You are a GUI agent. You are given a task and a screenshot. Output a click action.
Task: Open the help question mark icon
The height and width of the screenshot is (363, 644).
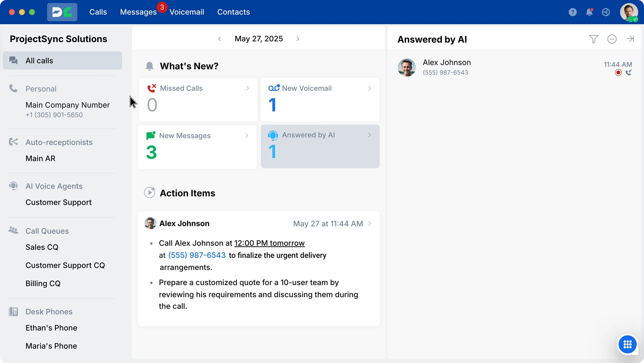pos(572,12)
